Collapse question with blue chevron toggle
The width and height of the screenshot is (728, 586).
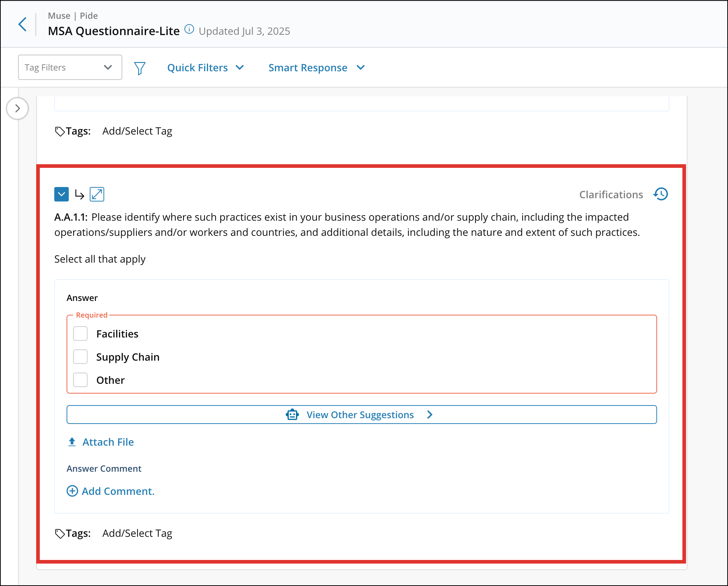[x=62, y=194]
